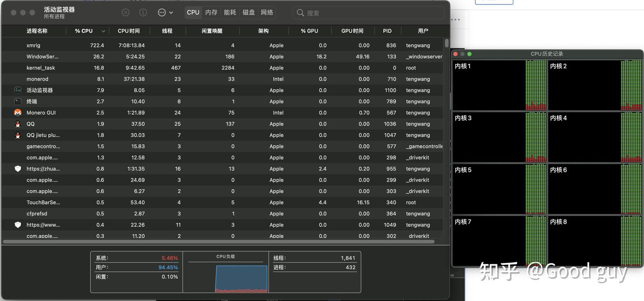This screenshot has height=301, width=644.
Task: Click 内核 4 graph in CPU历史记录
Action: (595, 137)
